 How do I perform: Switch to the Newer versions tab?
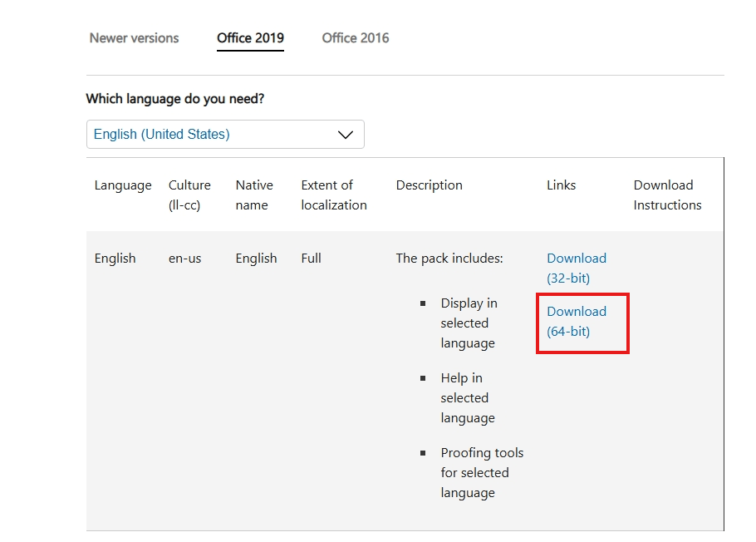134,38
